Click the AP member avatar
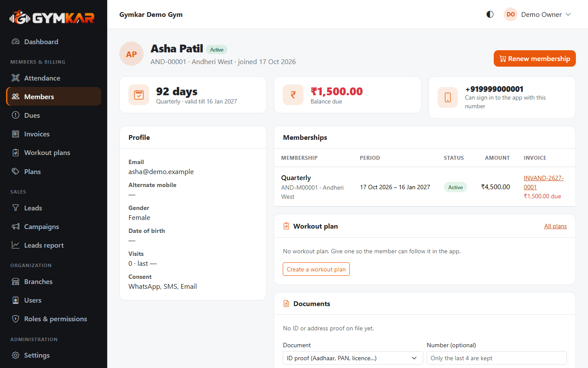 [131, 54]
